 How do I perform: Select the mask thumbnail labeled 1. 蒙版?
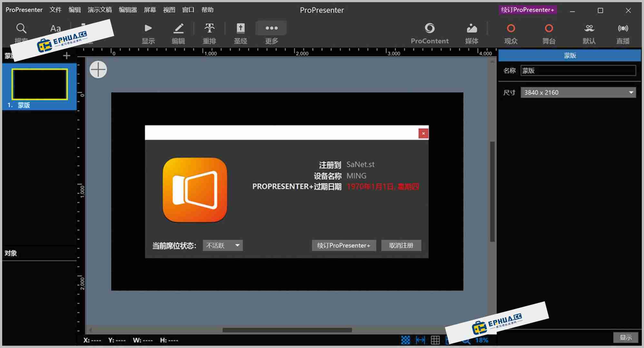(39, 87)
